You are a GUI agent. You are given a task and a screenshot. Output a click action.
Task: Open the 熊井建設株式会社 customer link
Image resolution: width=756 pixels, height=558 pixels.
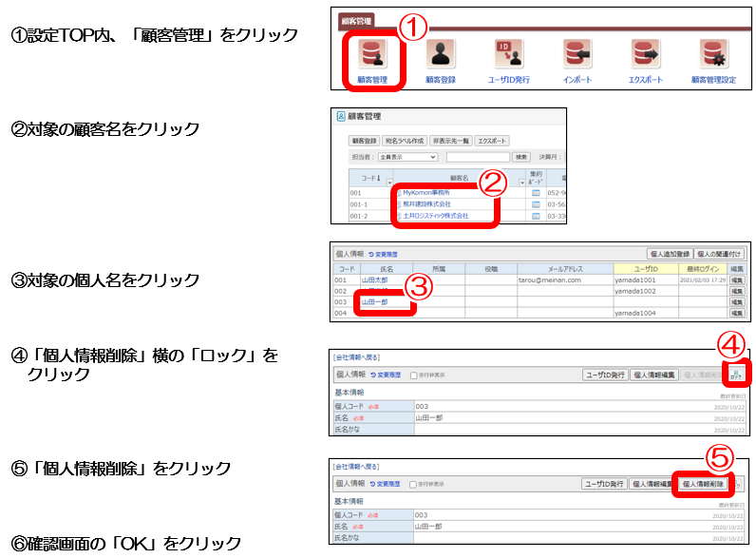click(427, 203)
